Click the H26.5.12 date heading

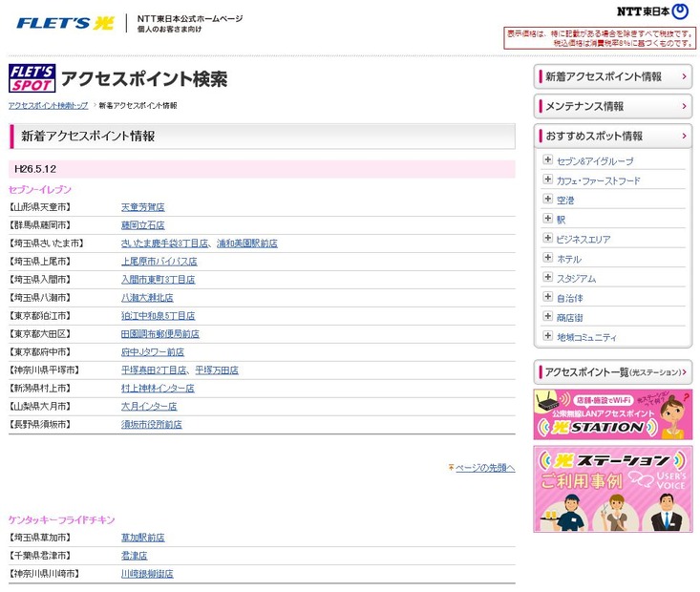tap(35, 169)
